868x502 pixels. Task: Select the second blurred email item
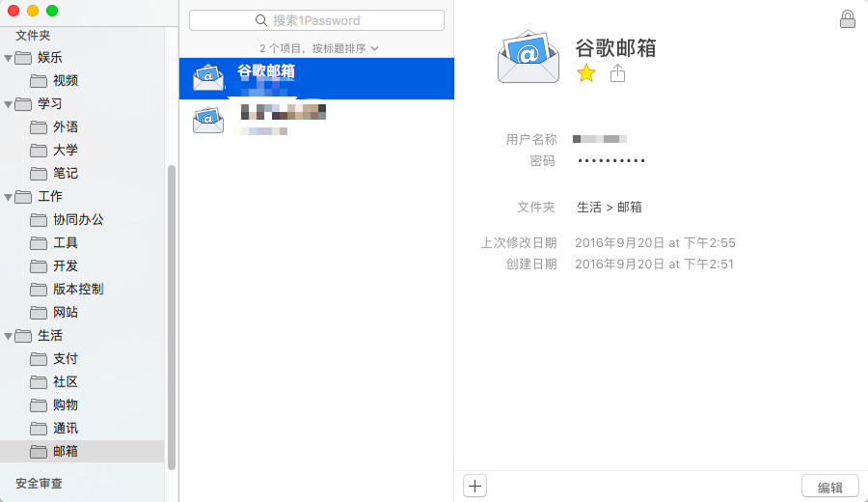316,121
